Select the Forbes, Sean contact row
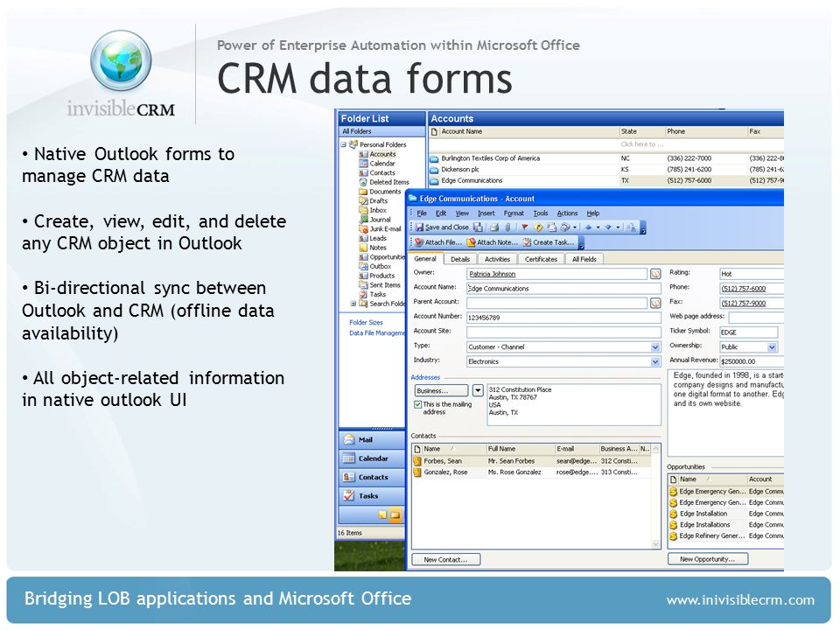Viewport: 840px width, 630px height. coord(533,461)
